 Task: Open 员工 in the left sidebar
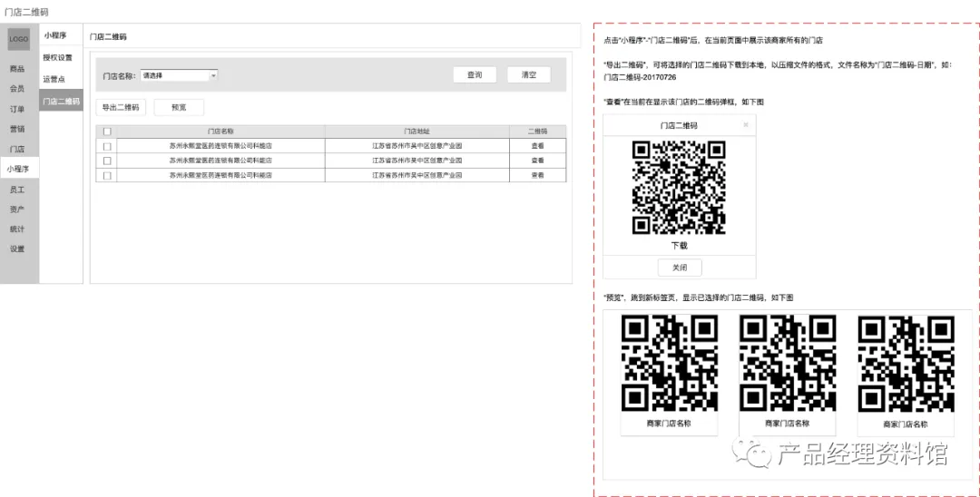(x=17, y=190)
